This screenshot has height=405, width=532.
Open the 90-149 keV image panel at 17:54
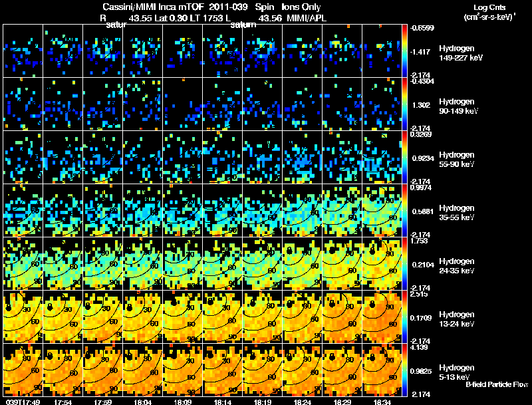tap(63, 104)
